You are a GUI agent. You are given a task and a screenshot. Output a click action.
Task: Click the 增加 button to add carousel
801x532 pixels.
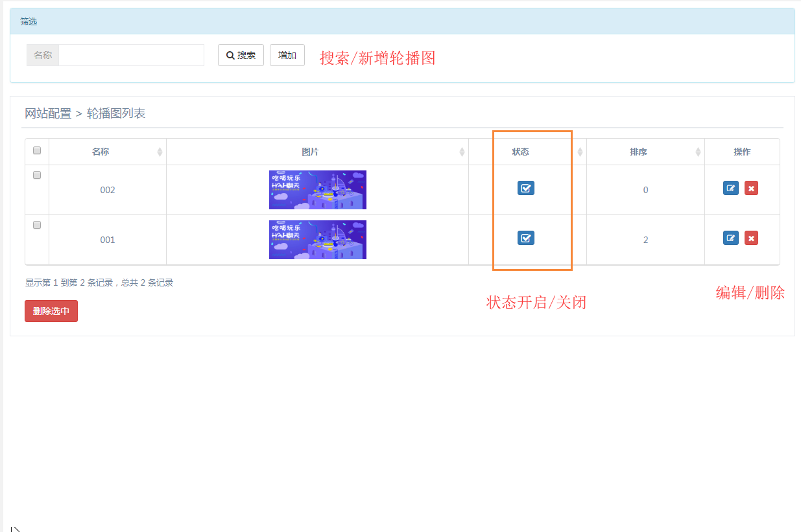(287, 55)
